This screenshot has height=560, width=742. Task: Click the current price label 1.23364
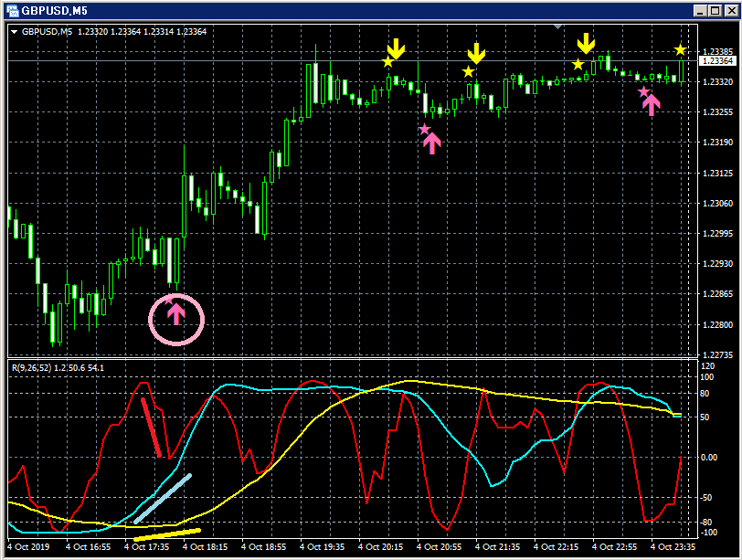pyautogui.click(x=717, y=61)
